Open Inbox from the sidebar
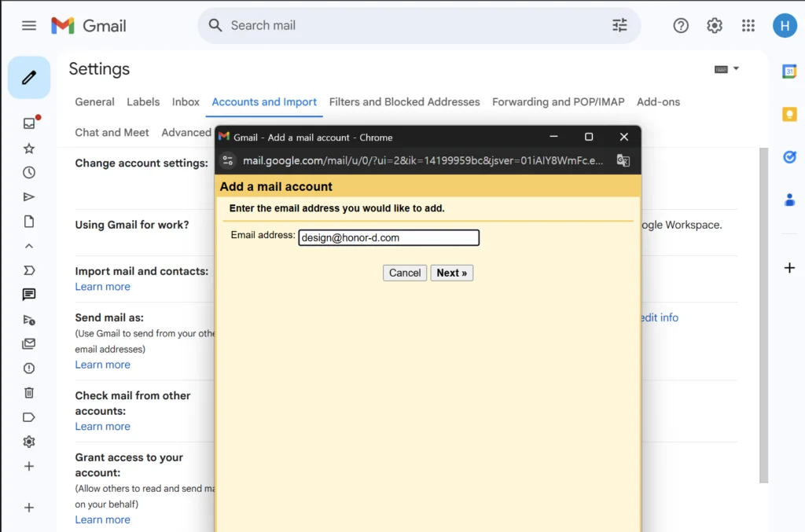Viewport: 805px width, 532px height. coord(29,123)
